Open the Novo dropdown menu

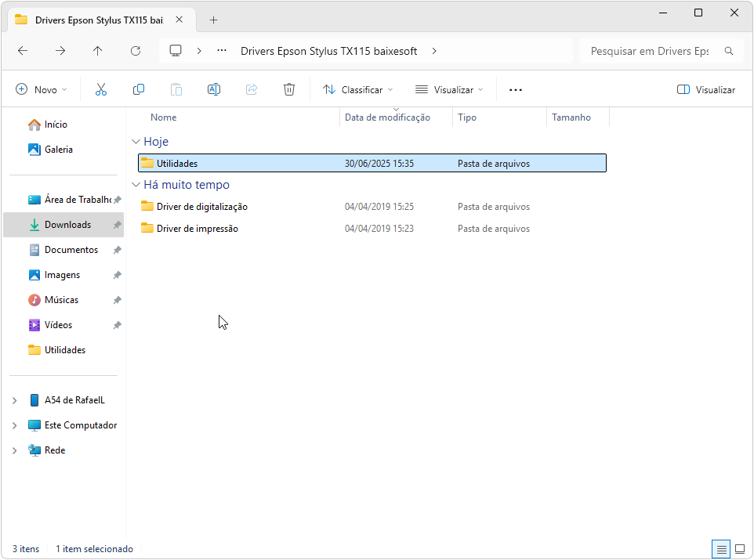tap(42, 89)
